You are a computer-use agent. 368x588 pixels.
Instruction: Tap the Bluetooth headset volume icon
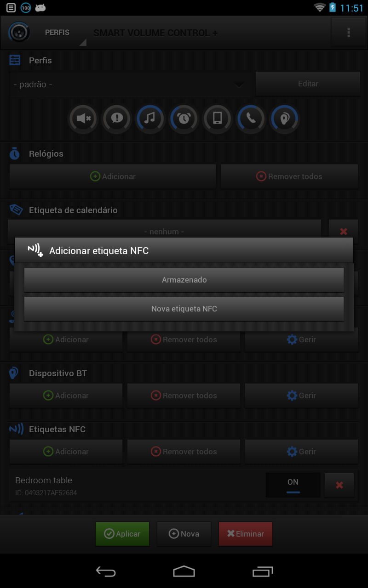(285, 119)
